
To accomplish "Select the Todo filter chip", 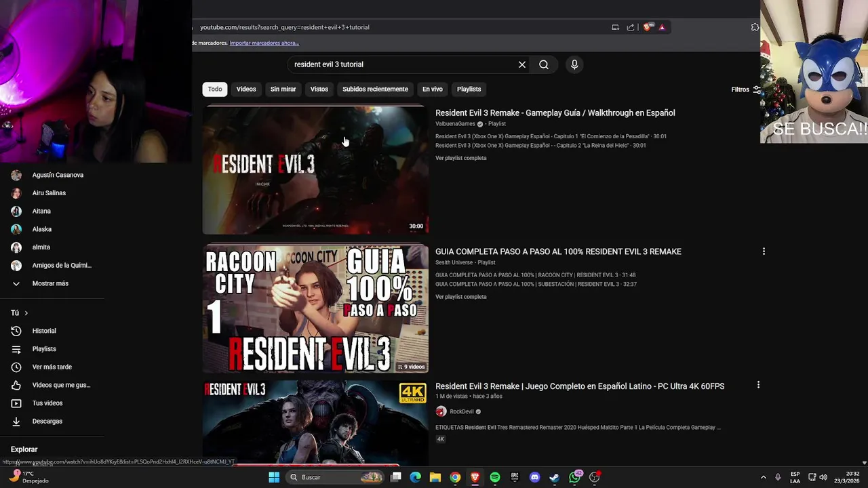I will pos(215,89).
